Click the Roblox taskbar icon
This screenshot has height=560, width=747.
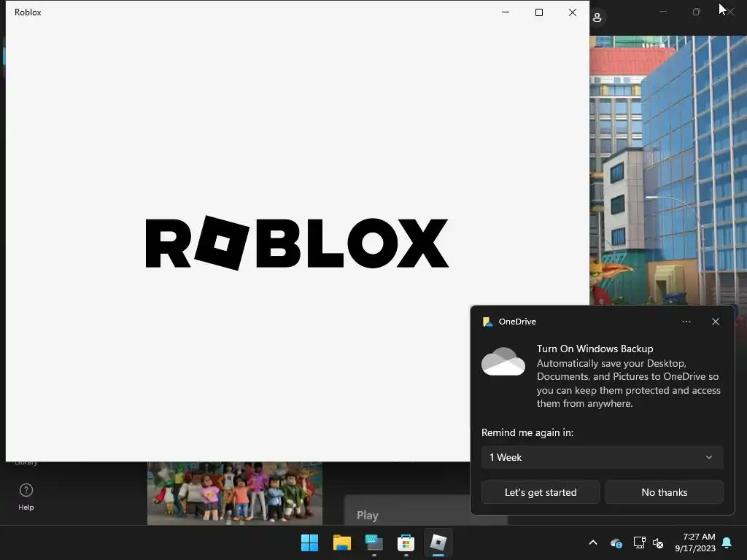(x=438, y=542)
